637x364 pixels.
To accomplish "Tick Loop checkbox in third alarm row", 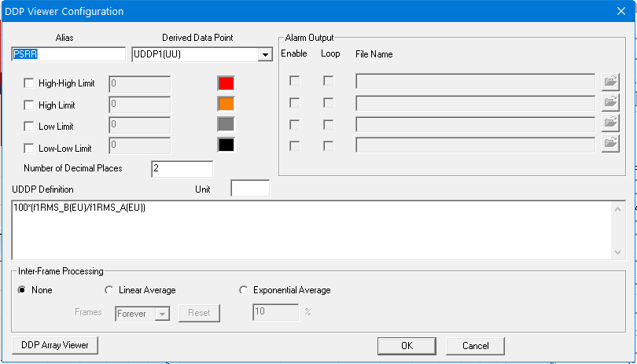I will click(x=328, y=124).
